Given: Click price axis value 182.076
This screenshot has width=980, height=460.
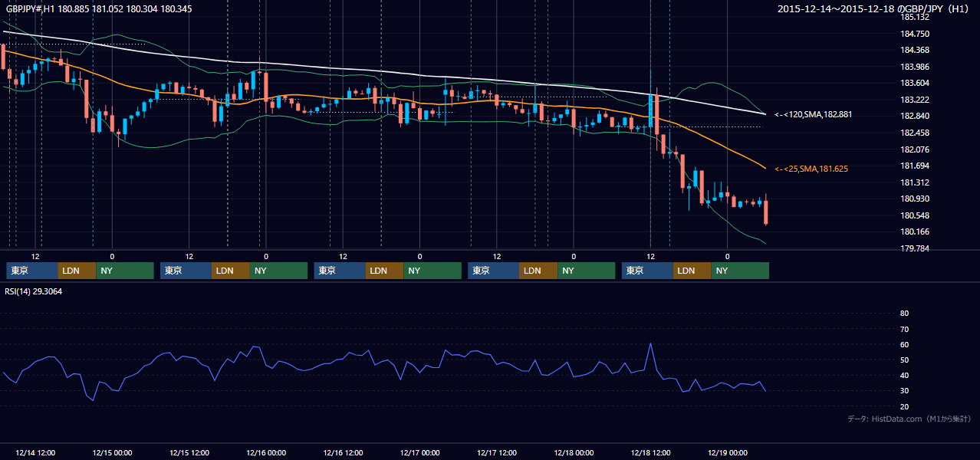Looking at the screenshot, I should tap(914, 149).
